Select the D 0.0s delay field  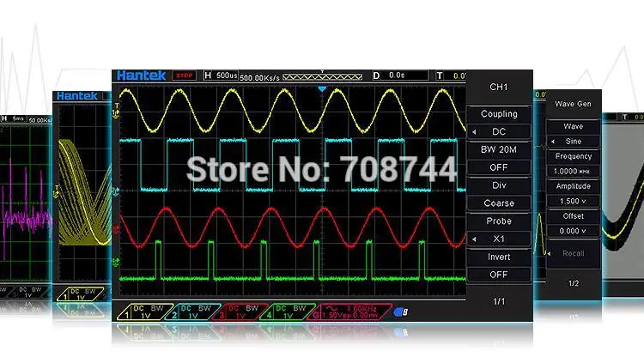(x=399, y=76)
